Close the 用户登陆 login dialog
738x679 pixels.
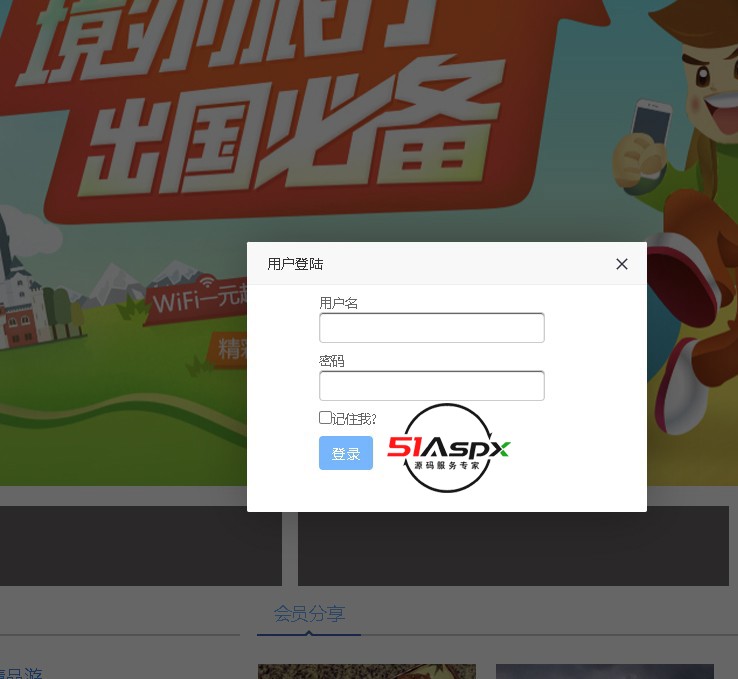tap(622, 264)
